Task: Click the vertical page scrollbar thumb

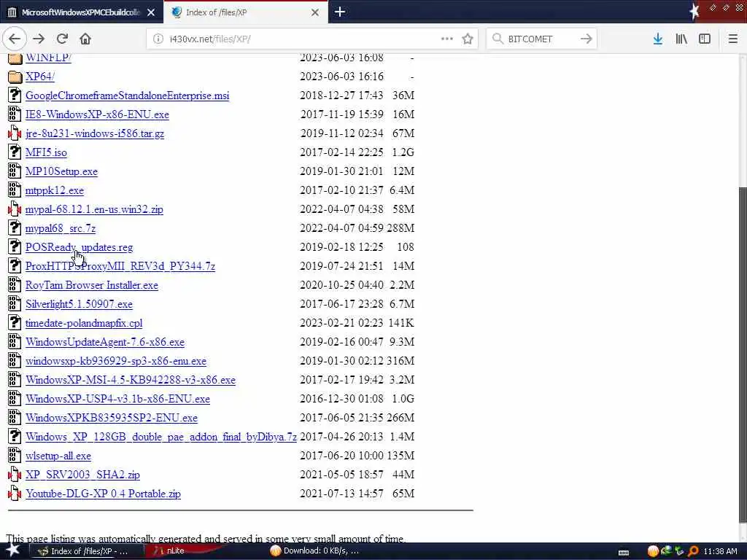Action: click(x=743, y=354)
